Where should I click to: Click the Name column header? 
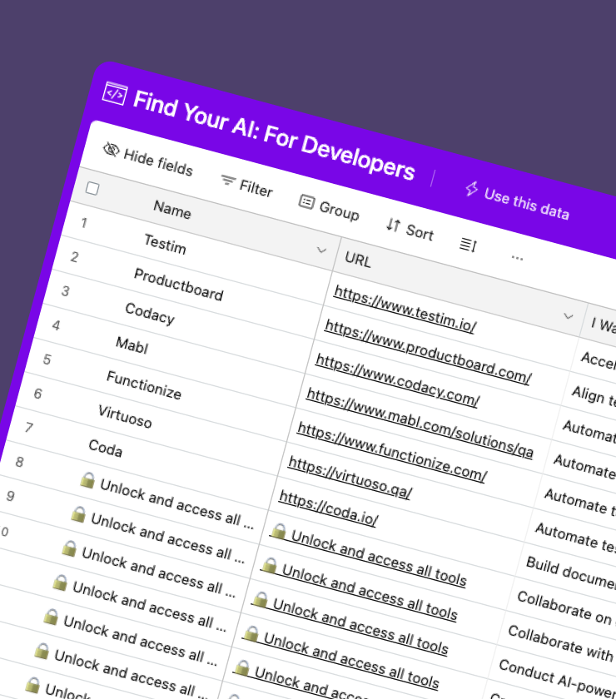(x=172, y=210)
